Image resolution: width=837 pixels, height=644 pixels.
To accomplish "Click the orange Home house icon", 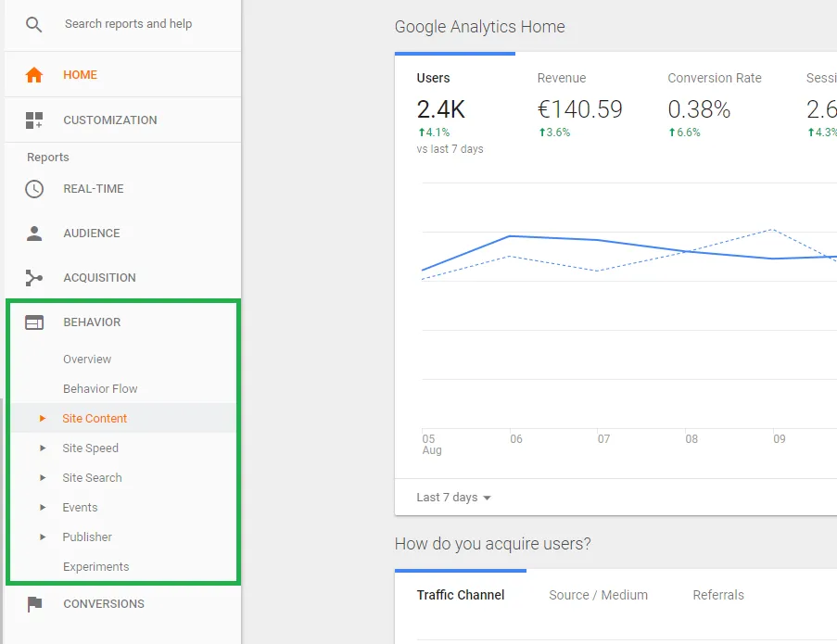I will (34, 75).
